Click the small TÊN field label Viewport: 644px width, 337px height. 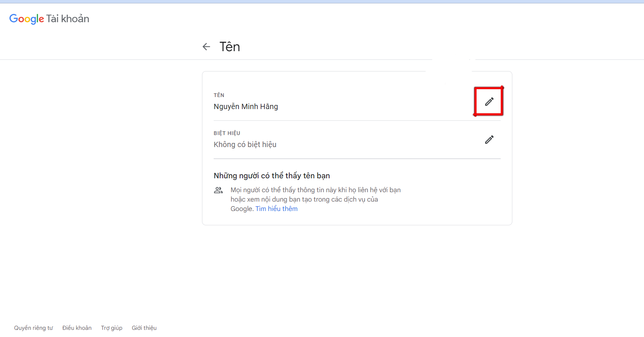(219, 95)
